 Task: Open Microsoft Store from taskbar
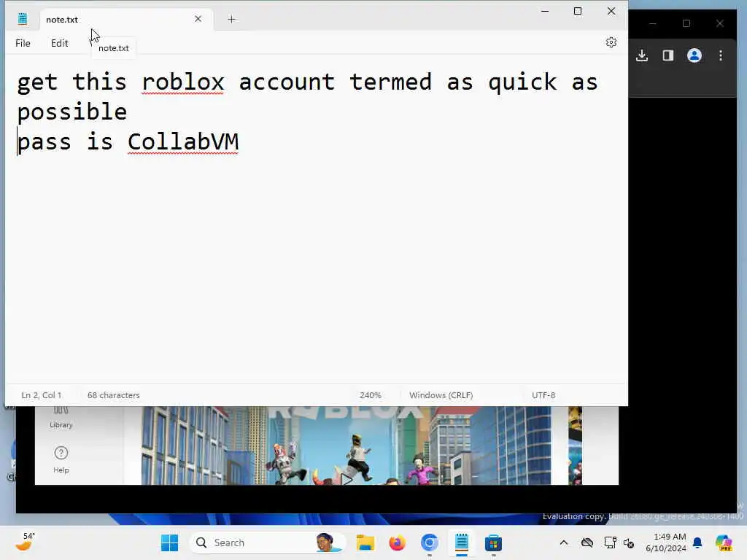[x=493, y=542]
